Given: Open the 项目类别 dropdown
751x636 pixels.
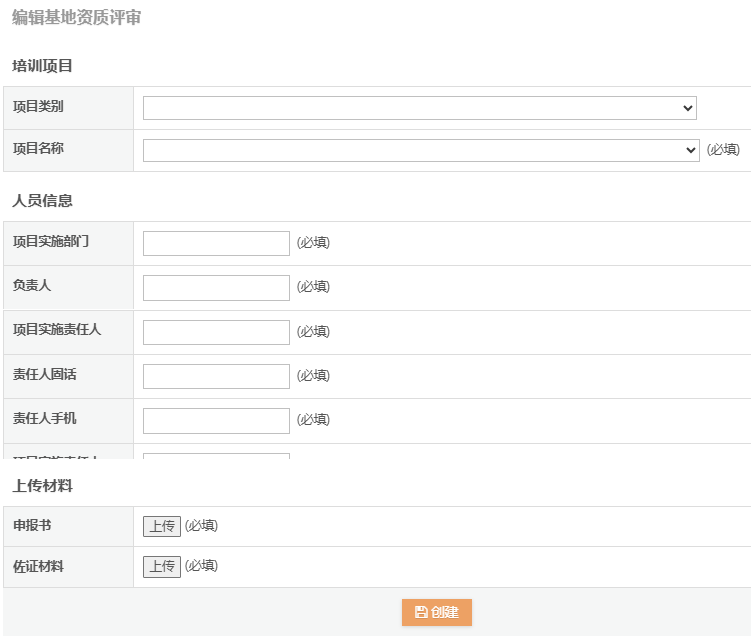Looking at the screenshot, I should 419,108.
